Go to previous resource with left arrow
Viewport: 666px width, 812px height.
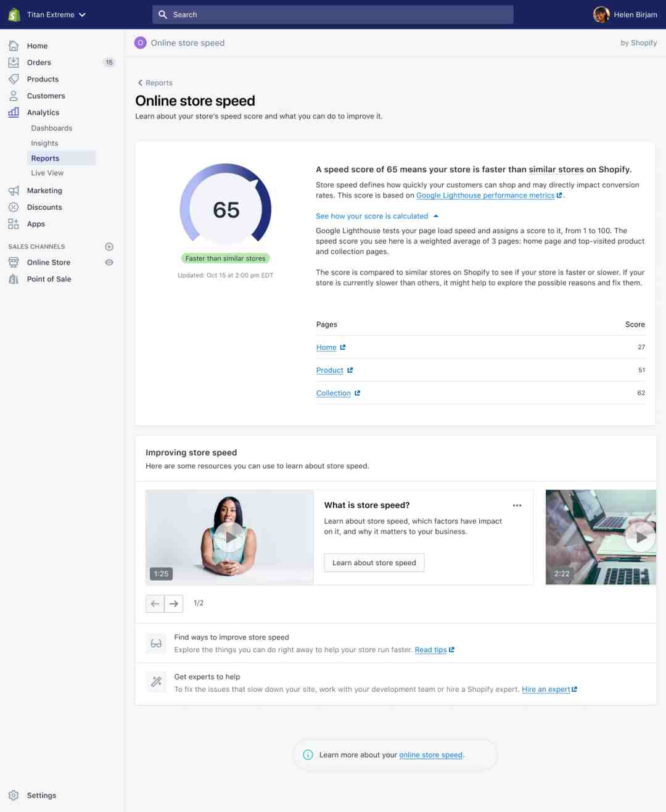coord(155,603)
